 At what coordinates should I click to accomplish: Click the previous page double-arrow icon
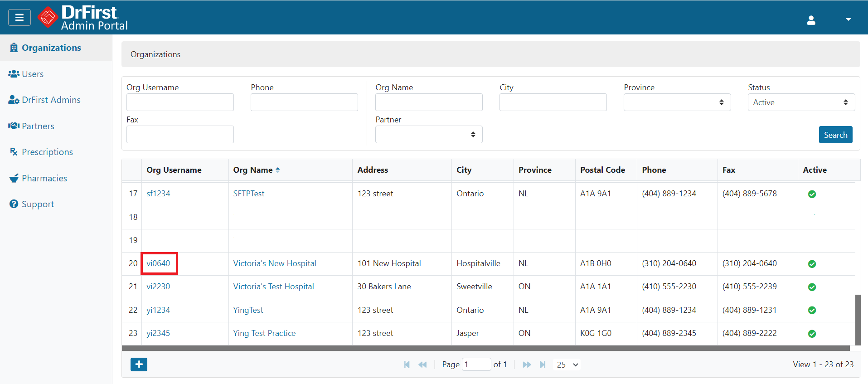[x=422, y=365]
